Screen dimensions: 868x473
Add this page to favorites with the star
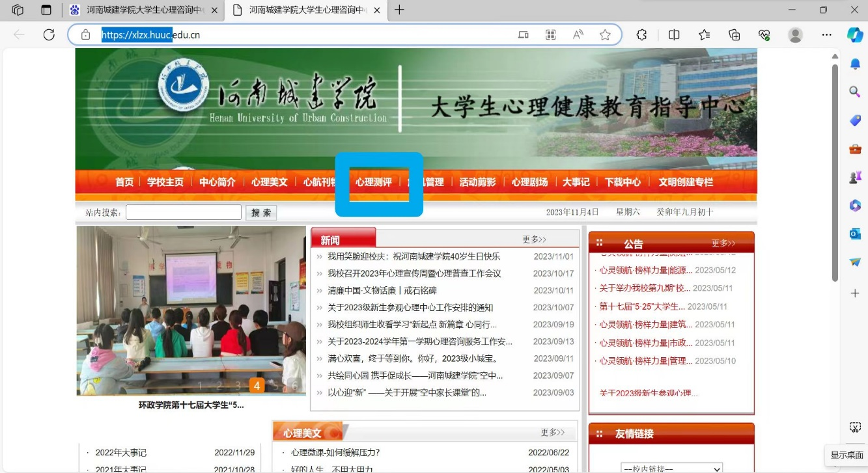click(x=606, y=35)
